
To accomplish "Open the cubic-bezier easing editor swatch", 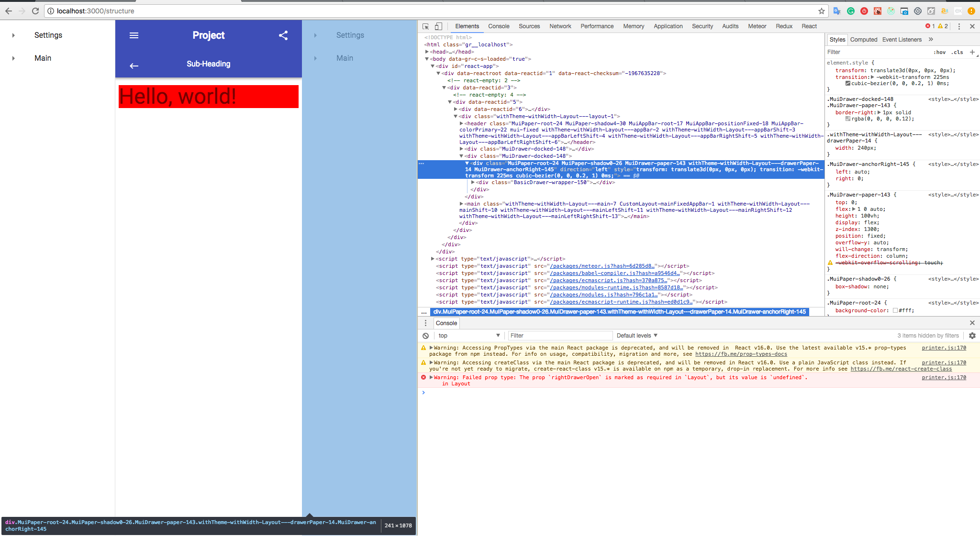I will (848, 83).
